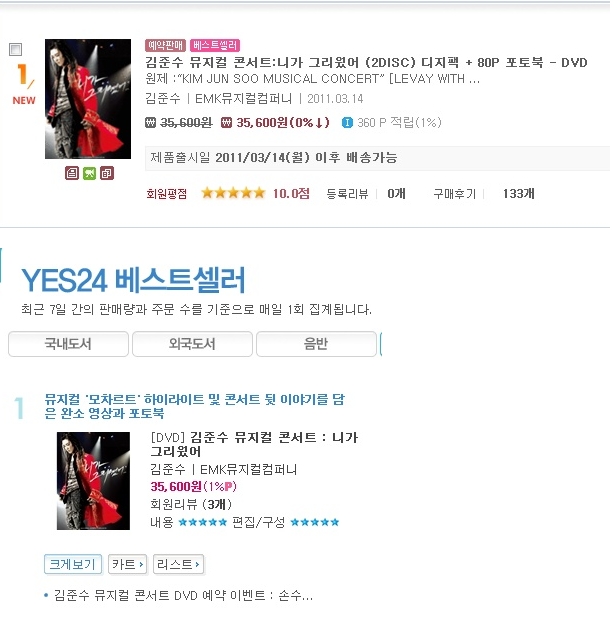The height and width of the screenshot is (617, 612).
Task: Open the bestseller section DVD cover thumbnail
Action: tap(93, 481)
